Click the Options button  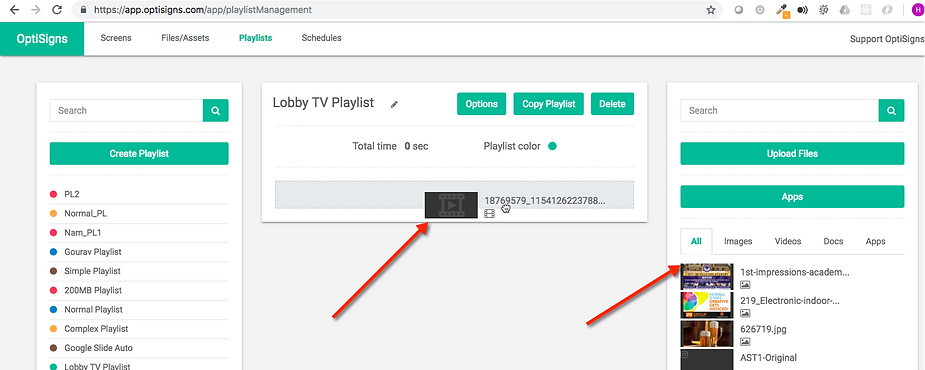(481, 104)
